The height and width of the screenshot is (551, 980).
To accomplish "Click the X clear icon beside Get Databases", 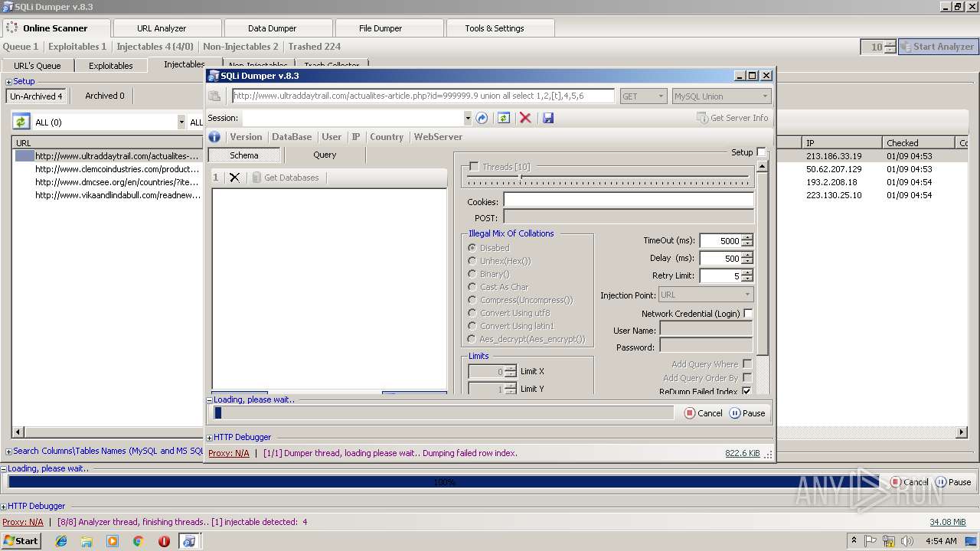I will click(234, 178).
